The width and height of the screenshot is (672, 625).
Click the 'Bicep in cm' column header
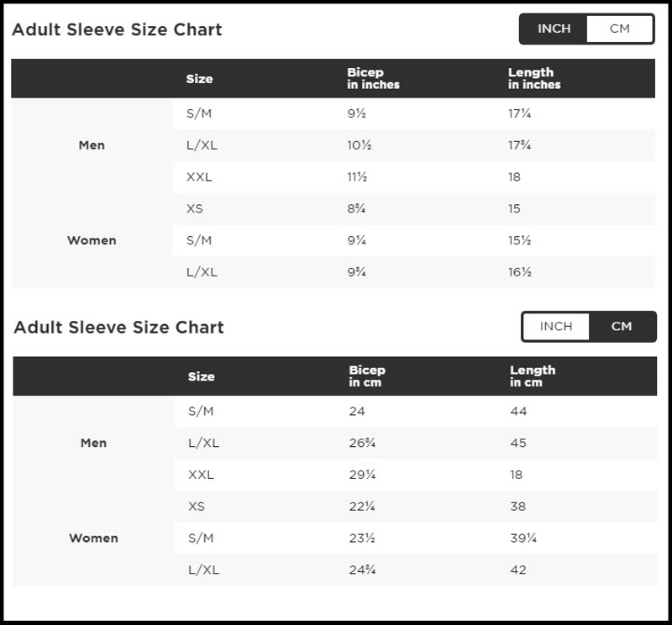[367, 376]
